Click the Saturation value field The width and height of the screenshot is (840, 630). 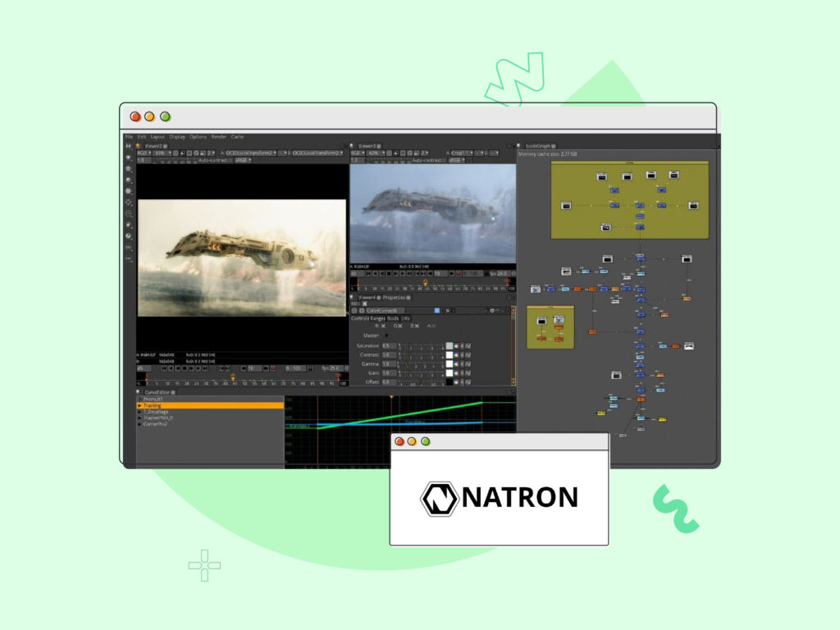(x=389, y=346)
